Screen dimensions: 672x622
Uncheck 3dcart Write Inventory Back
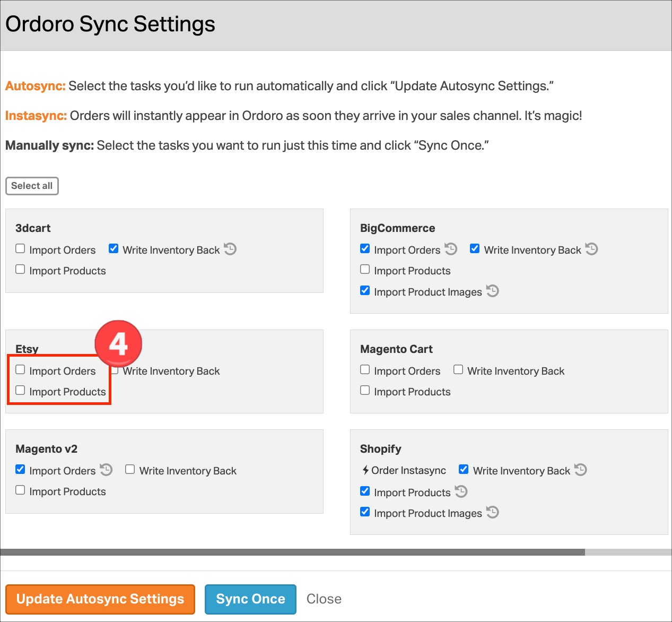114,248
